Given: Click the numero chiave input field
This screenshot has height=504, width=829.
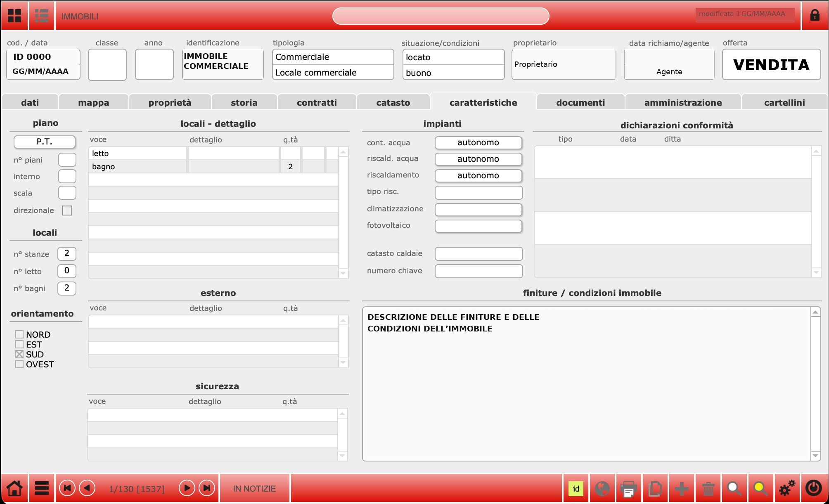Looking at the screenshot, I should (x=479, y=271).
